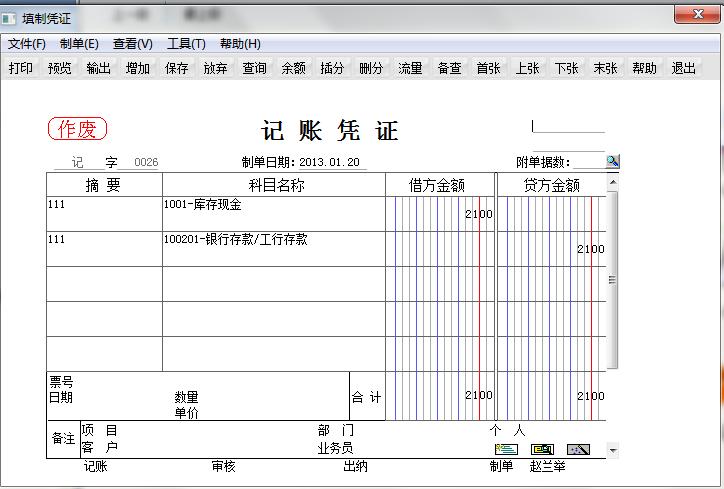724x489 pixels.
Task: Click the voucher number 0026
Action: [x=146, y=162]
